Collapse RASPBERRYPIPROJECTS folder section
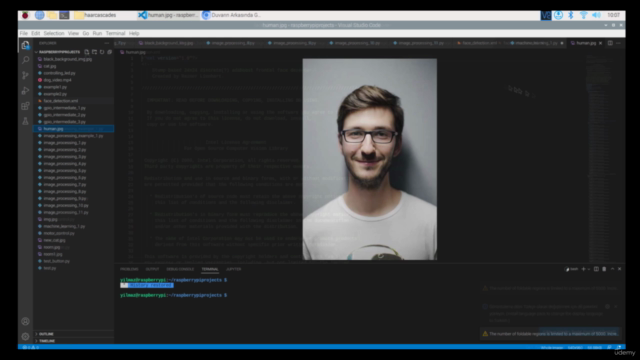 coord(59,52)
